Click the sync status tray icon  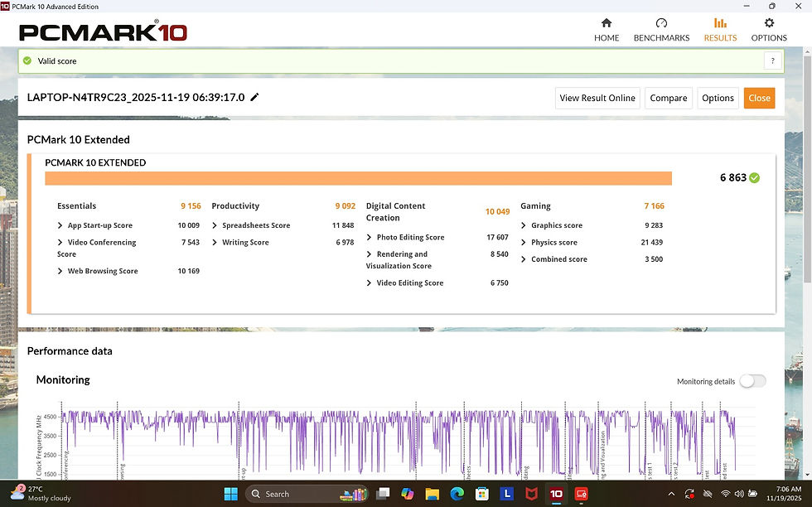689,494
